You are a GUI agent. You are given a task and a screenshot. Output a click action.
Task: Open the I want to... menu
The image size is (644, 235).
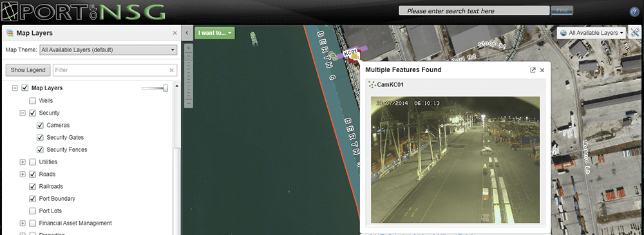(x=215, y=33)
